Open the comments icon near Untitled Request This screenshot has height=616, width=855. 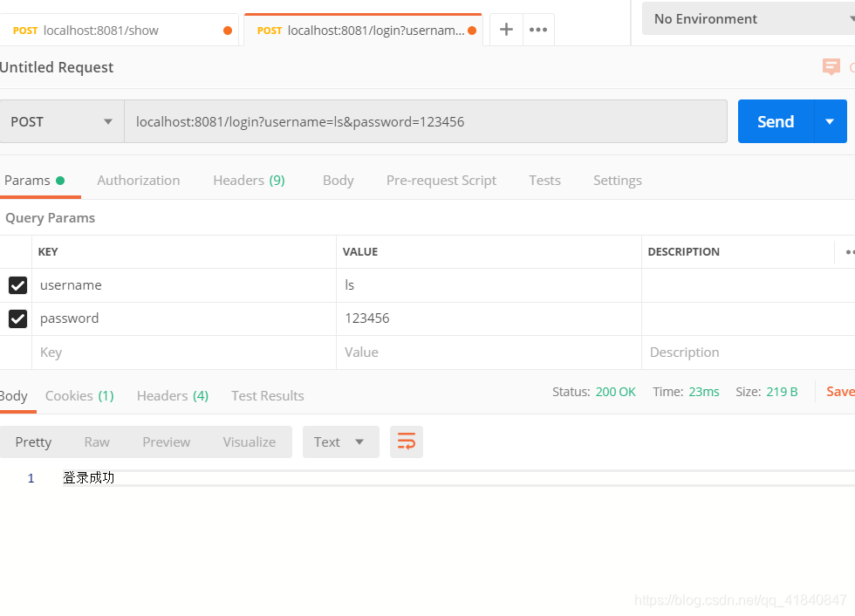[831, 67]
